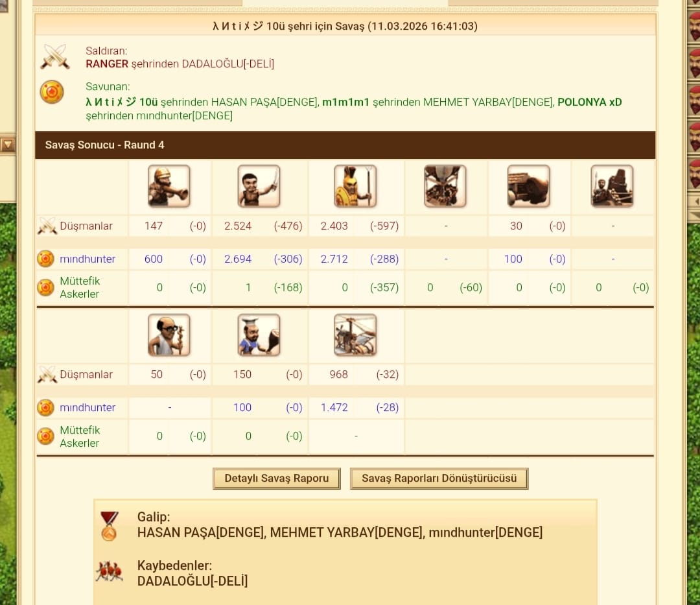Click the mındhunter slinger count 600
This screenshot has height=605, width=700.
click(154, 259)
